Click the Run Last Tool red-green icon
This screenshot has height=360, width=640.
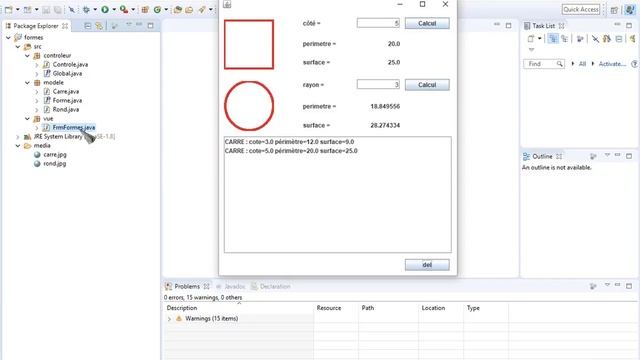[x=124, y=9]
